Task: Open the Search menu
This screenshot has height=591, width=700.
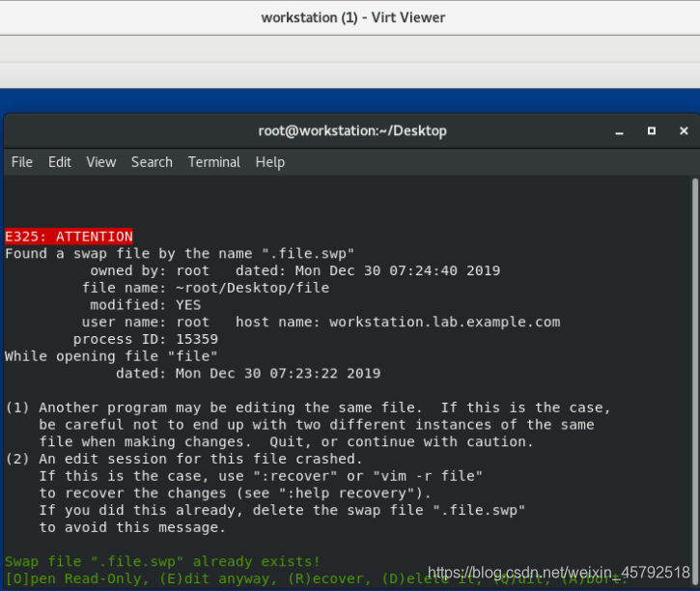Action: tap(152, 162)
